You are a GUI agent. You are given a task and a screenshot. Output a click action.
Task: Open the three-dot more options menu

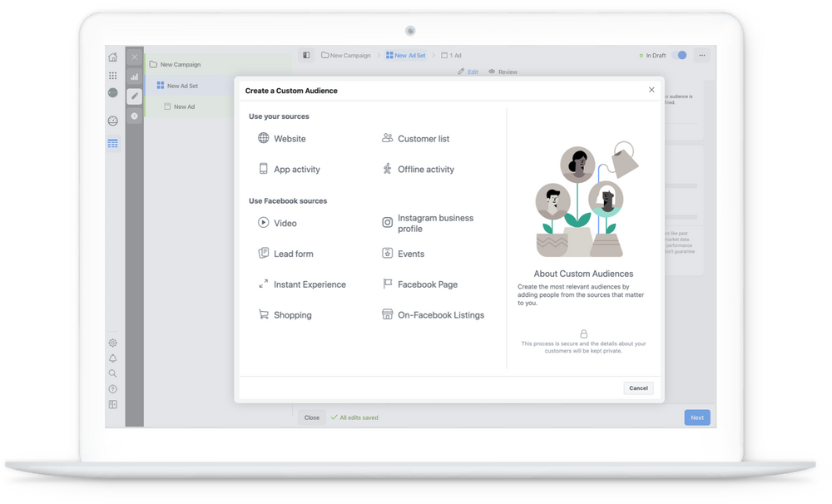coord(702,55)
